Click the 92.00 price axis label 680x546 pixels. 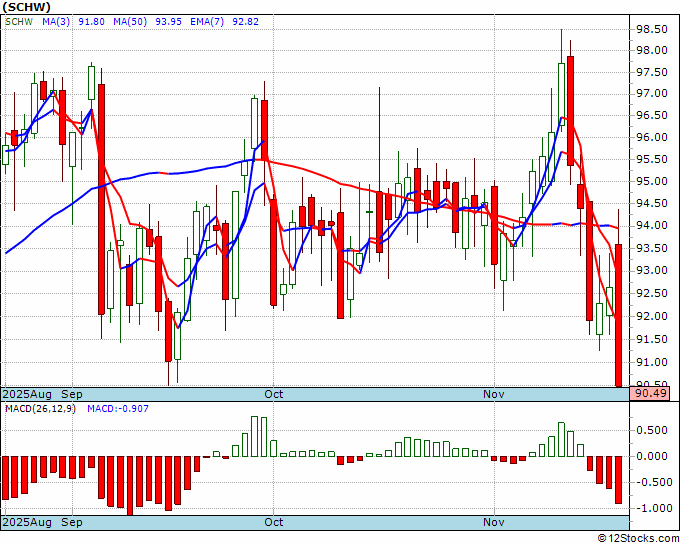pos(651,316)
